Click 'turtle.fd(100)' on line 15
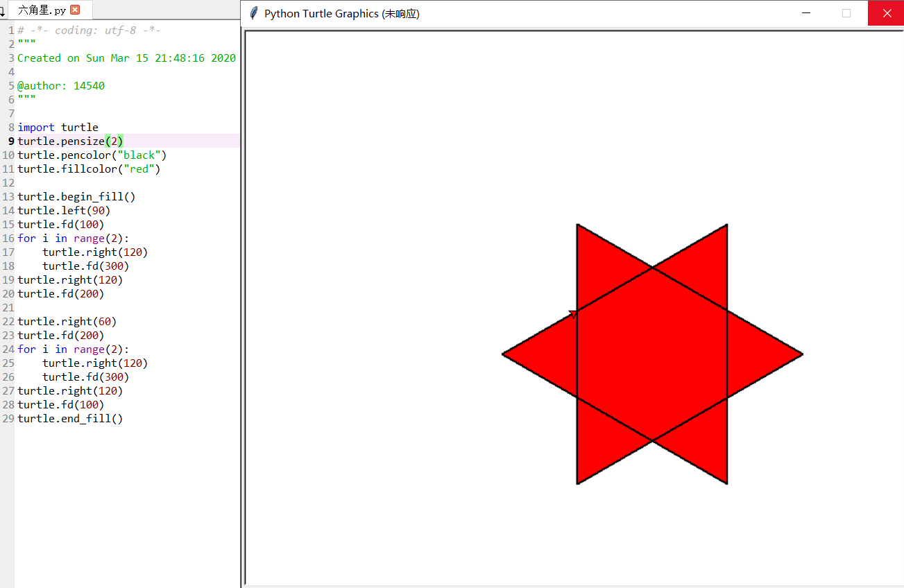This screenshot has height=588, width=904. coord(61,224)
